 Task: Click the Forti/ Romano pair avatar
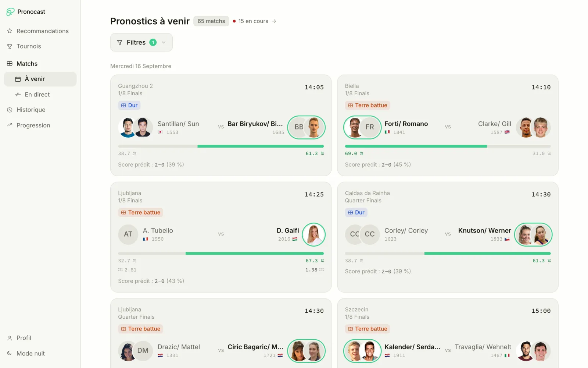coord(362,127)
